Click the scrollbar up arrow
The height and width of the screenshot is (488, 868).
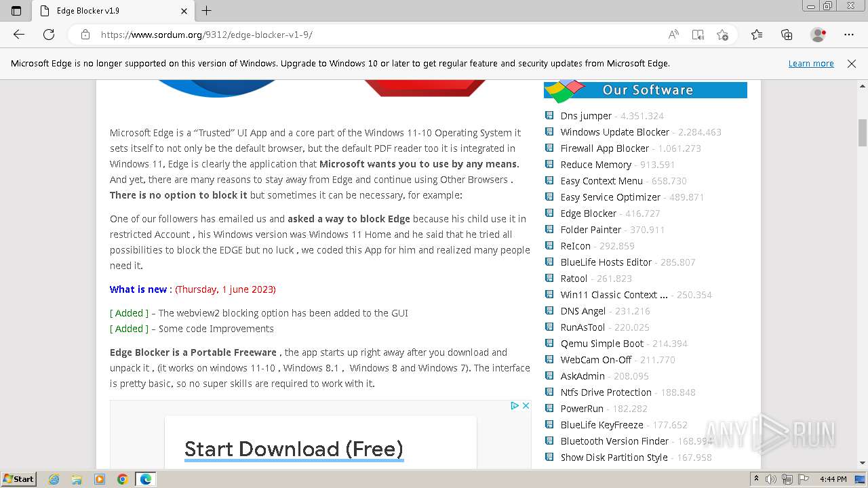(x=863, y=85)
